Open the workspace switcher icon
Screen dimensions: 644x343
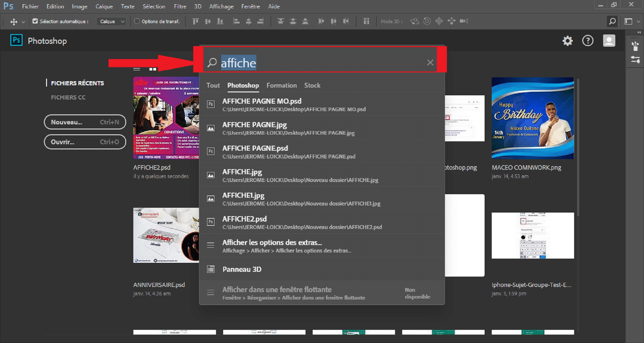[628, 21]
